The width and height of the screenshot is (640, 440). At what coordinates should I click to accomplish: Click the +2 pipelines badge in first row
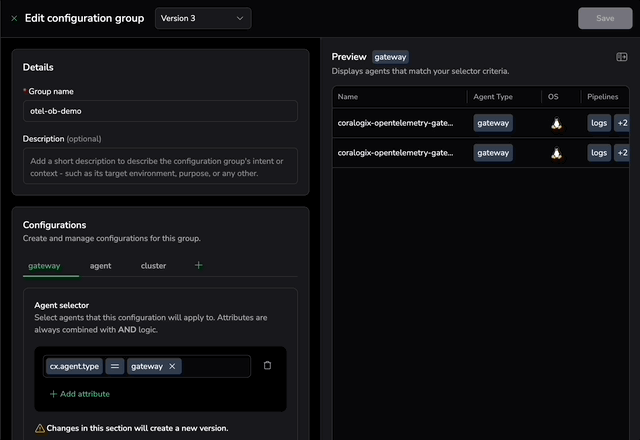[622, 124]
